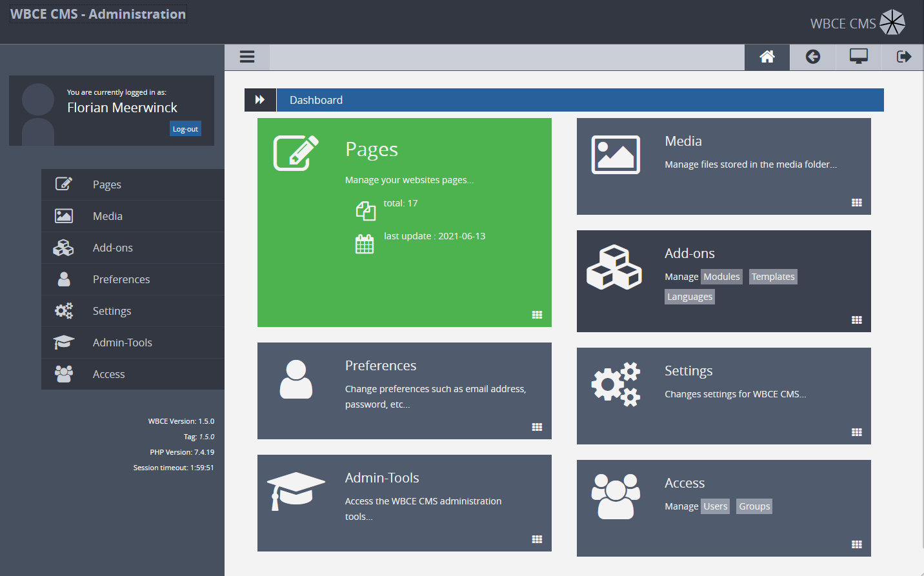Viewport: 924px width, 576px height.
Task: Click the grid icon on Admin-Tools card
Action: coord(537,539)
